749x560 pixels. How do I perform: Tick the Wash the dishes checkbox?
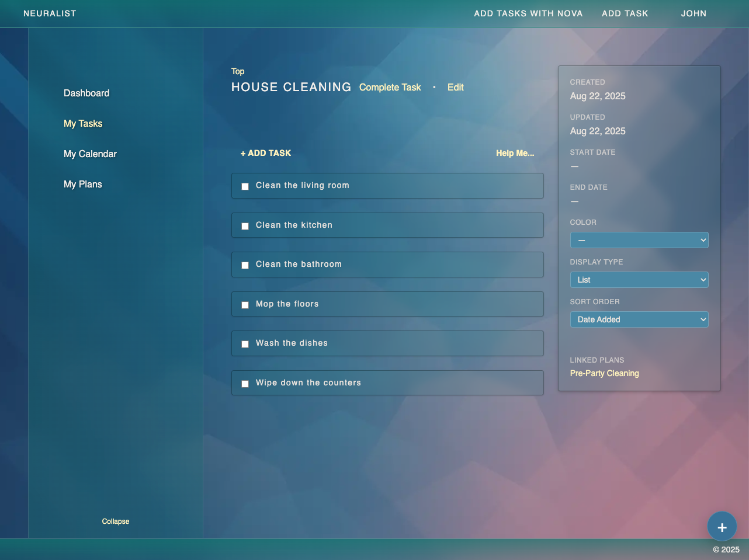click(245, 343)
